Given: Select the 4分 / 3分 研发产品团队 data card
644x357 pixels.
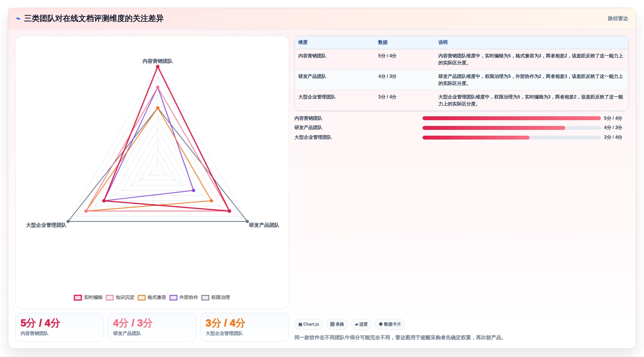Looking at the screenshot, I should pos(152,327).
